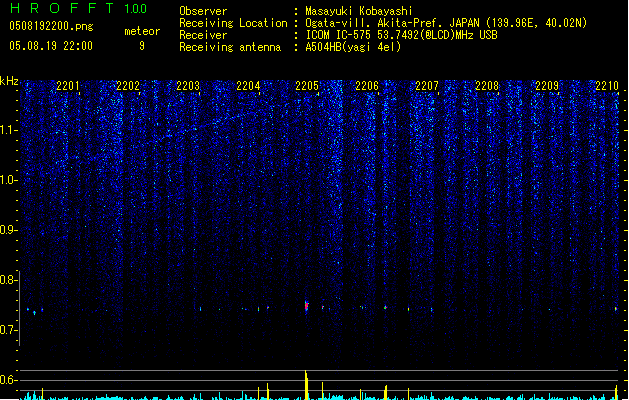Select the filename 0508192200.png
This screenshot has width=629, height=400.
coord(51,26)
